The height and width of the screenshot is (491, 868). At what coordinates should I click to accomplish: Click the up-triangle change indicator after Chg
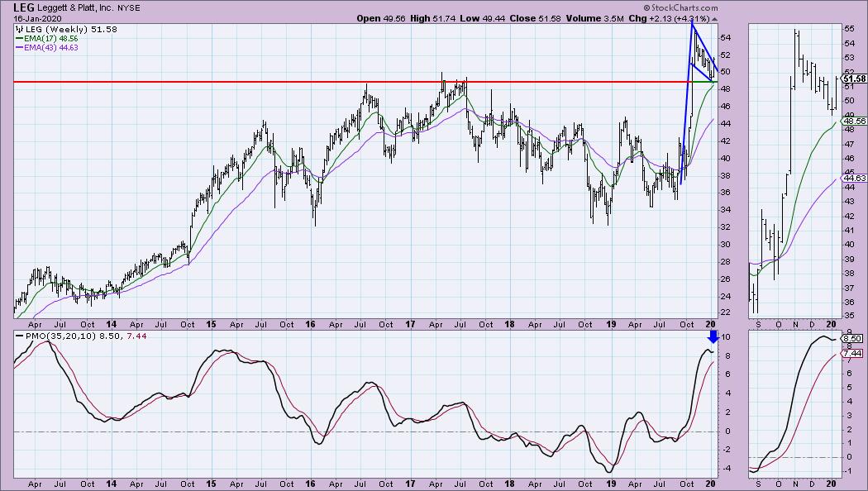pos(715,19)
